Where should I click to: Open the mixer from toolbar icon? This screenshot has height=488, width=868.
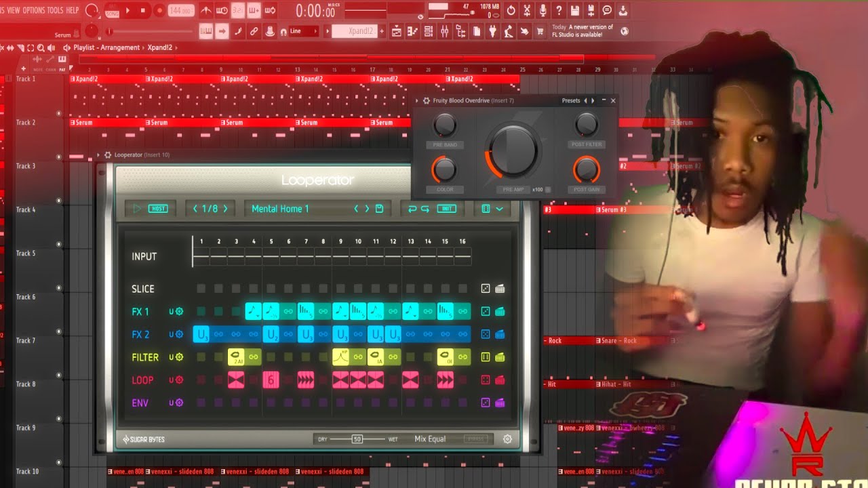click(x=445, y=31)
